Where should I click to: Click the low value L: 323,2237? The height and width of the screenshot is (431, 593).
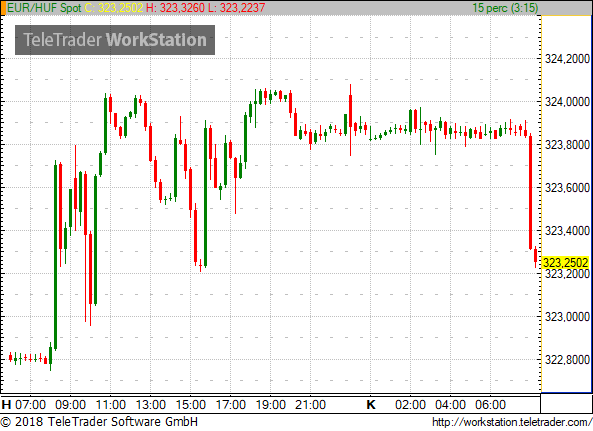click(x=236, y=8)
